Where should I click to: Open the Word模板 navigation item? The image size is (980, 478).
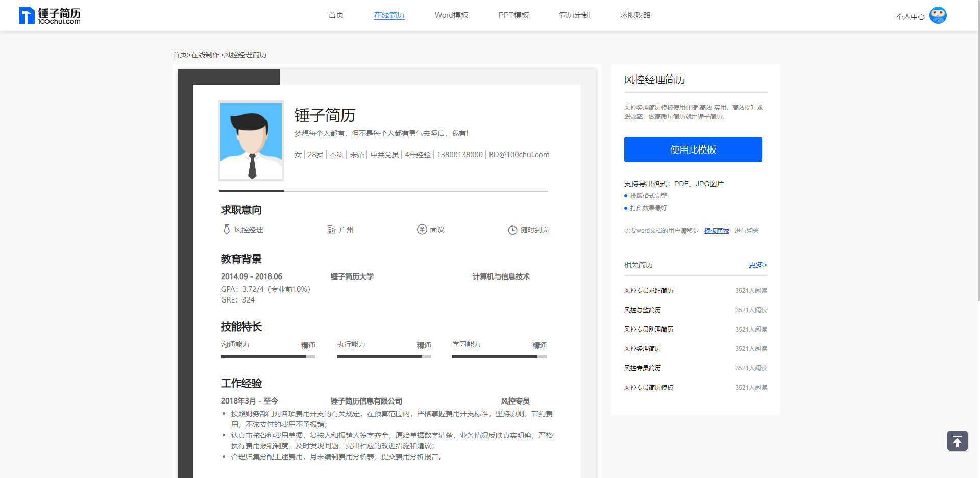point(451,15)
